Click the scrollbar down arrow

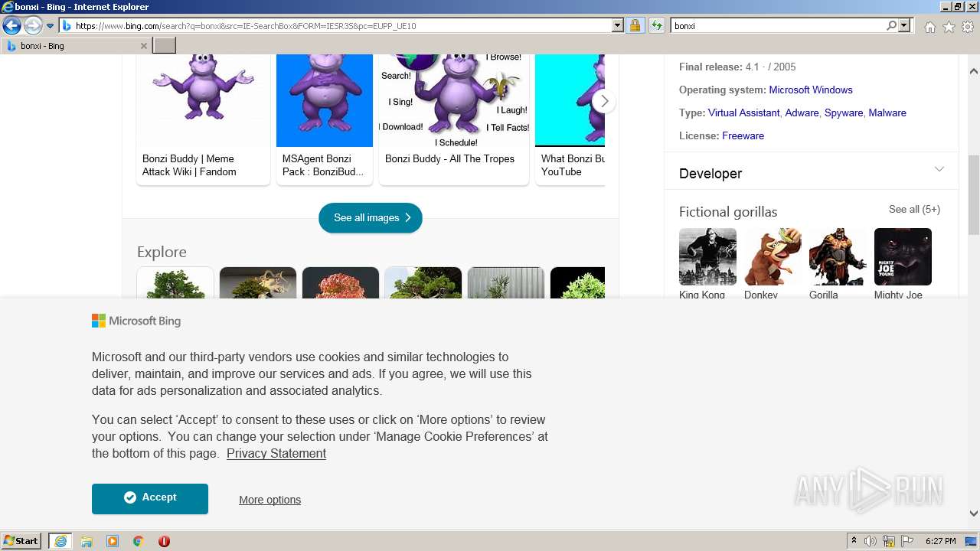point(974,514)
